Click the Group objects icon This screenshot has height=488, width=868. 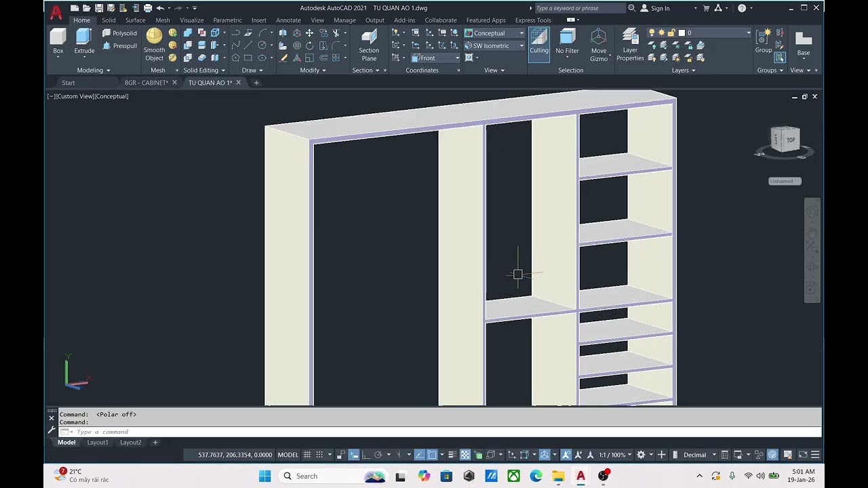[764, 41]
